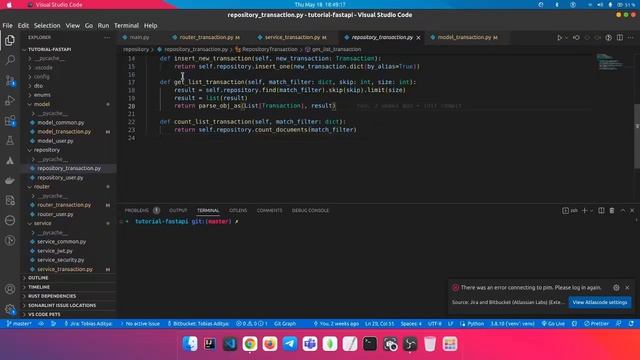Click Go Live in the status bar
This screenshot has height=360, width=640.
[553, 324]
